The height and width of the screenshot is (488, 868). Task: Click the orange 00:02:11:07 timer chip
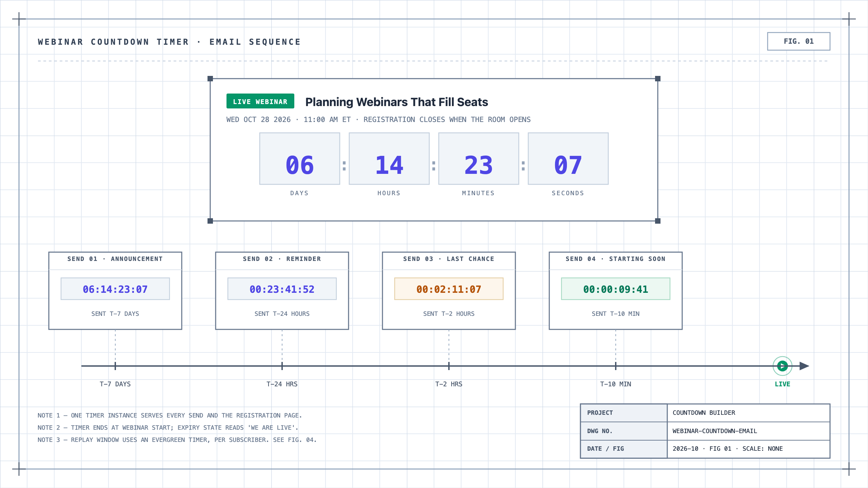coord(449,289)
